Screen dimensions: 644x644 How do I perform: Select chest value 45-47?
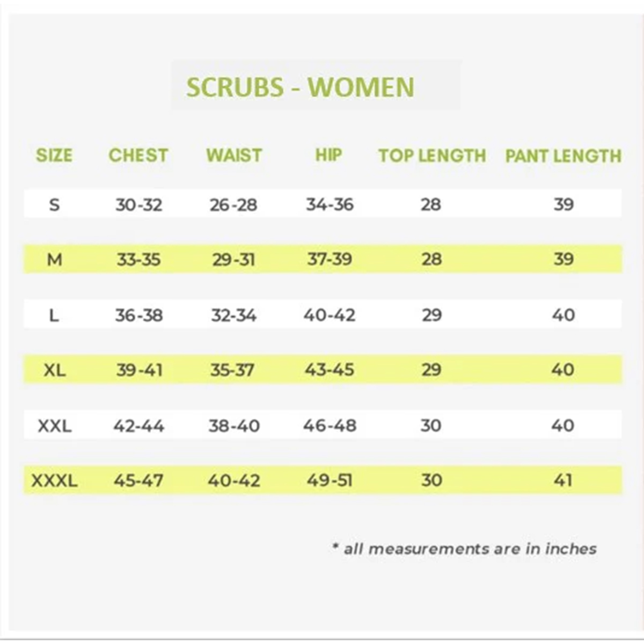click(x=138, y=480)
